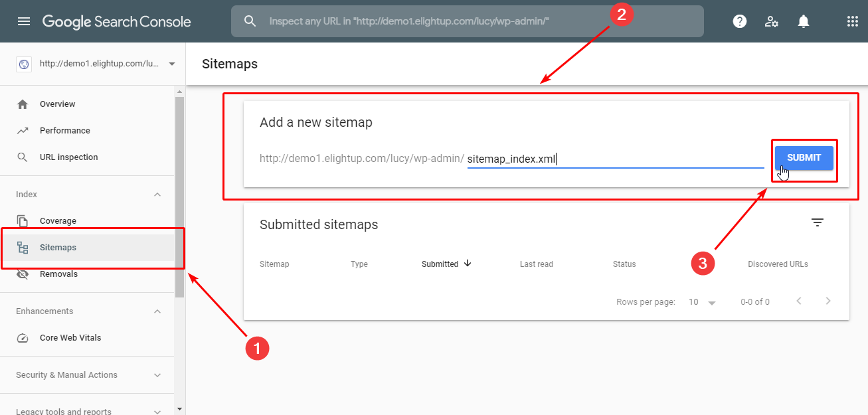This screenshot has width=868, height=415.
Task: Click the Overview home icon
Action: (23, 104)
